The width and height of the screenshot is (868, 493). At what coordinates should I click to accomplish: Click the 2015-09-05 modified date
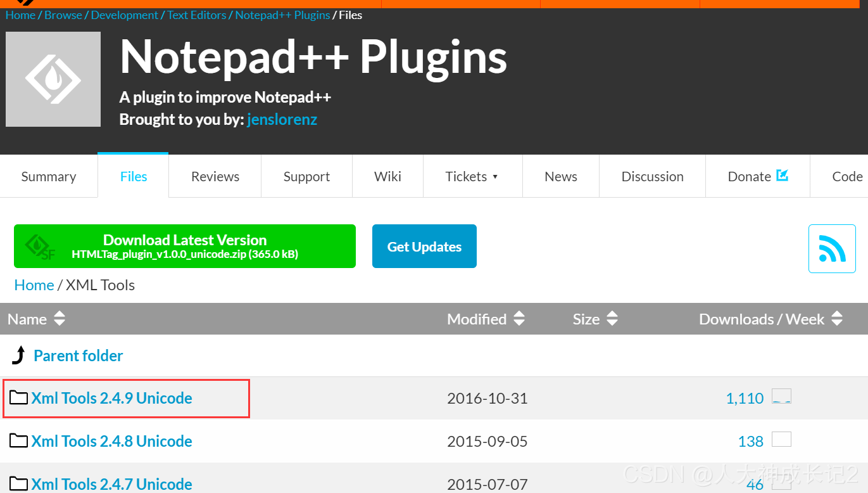(487, 441)
